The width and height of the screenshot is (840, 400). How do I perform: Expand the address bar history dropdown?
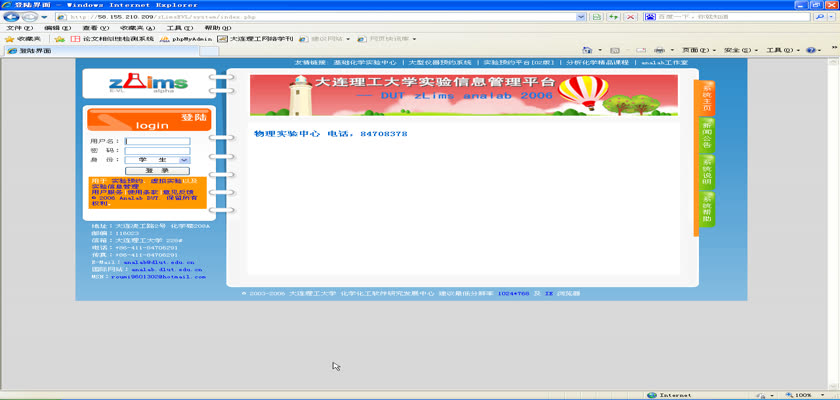581,17
